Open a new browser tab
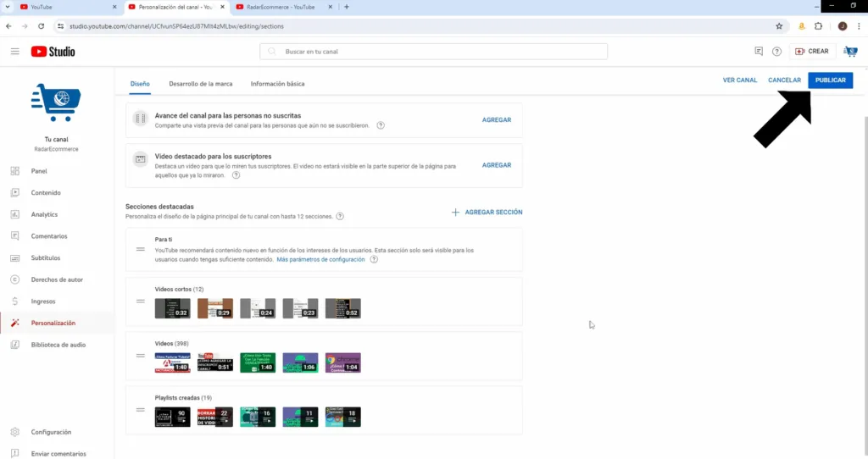 (x=347, y=7)
